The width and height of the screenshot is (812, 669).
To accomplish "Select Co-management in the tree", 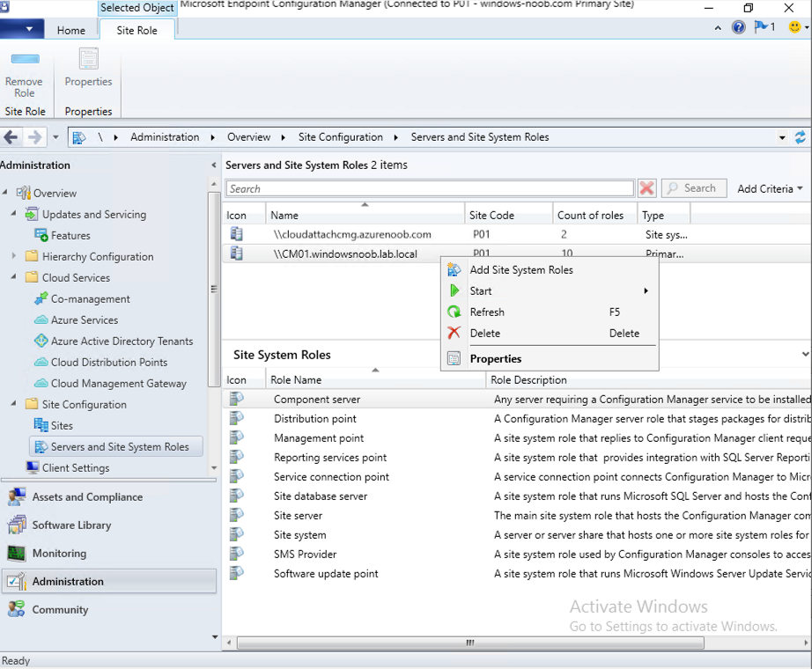I will click(90, 298).
